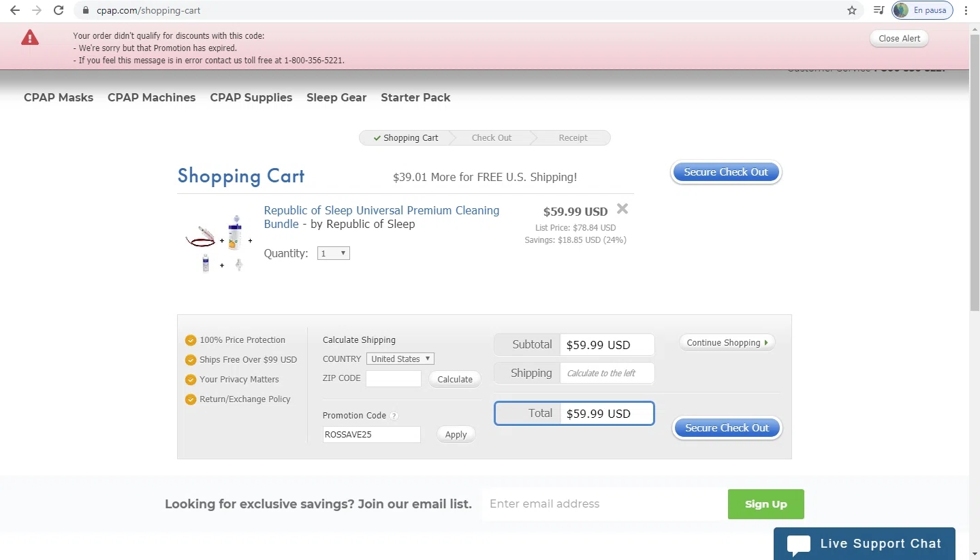Click the Return/Exchange Policy link
Viewport: 980px width, 560px height.
pyautogui.click(x=245, y=399)
